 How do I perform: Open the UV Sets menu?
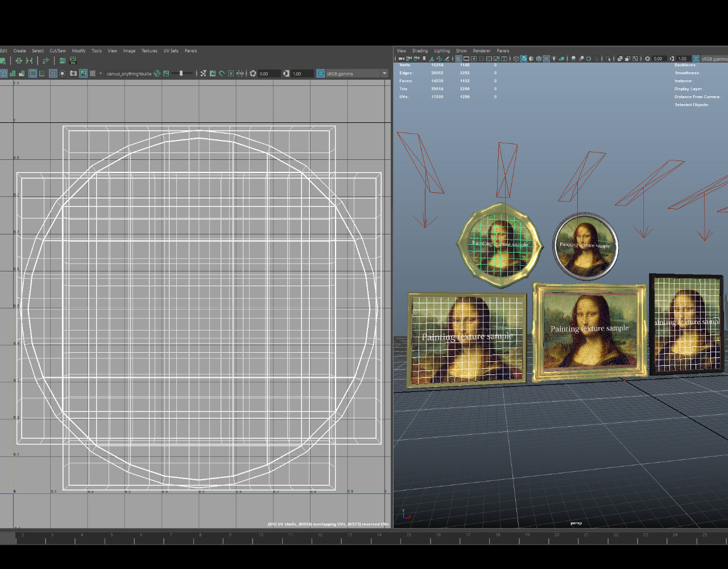pyautogui.click(x=171, y=51)
